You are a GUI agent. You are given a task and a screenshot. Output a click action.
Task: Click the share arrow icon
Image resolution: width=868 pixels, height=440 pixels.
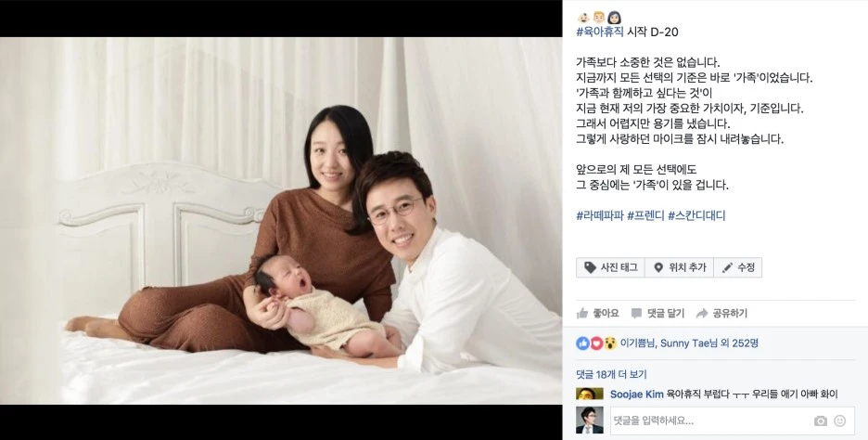pos(702,313)
